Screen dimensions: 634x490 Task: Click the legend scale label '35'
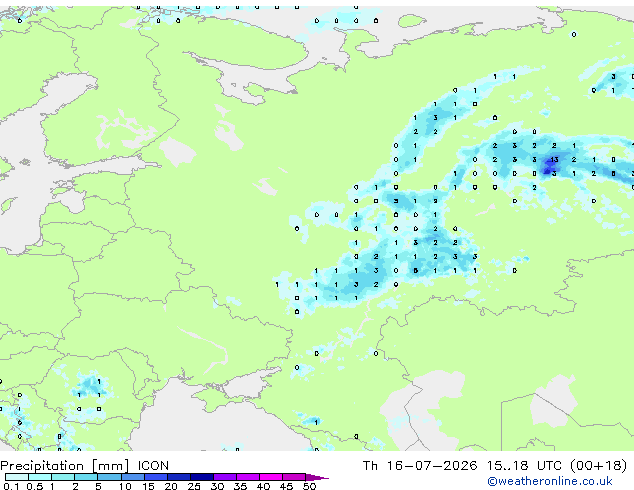[240, 486]
